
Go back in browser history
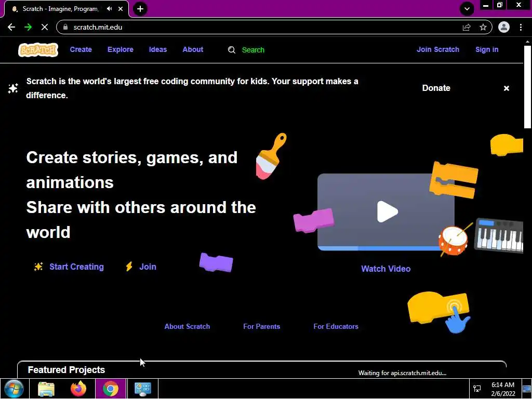11,27
